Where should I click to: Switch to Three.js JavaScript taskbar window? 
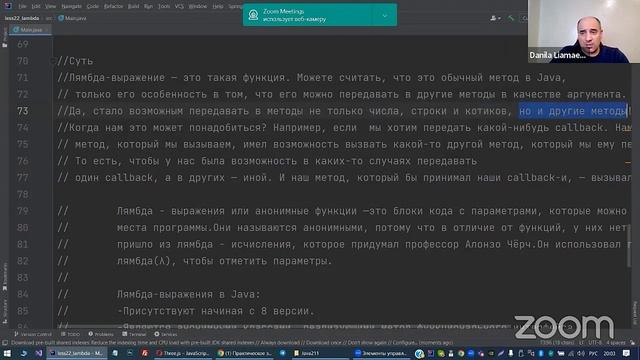coord(183,353)
